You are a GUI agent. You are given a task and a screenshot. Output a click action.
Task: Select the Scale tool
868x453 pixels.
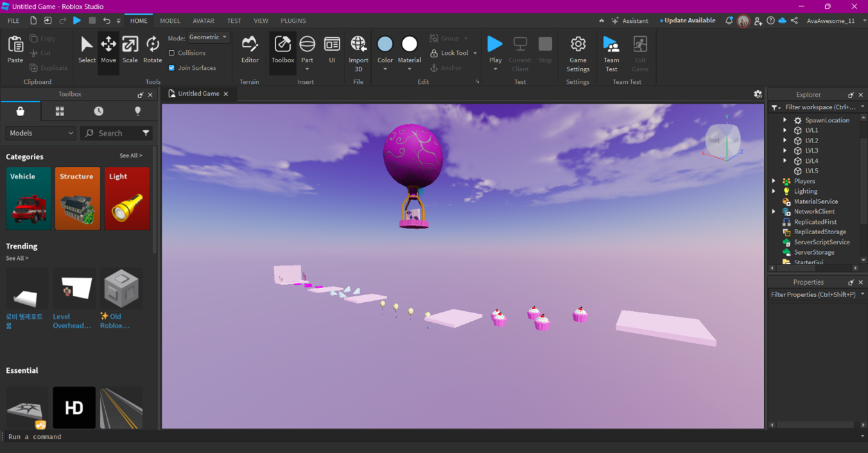pos(130,49)
